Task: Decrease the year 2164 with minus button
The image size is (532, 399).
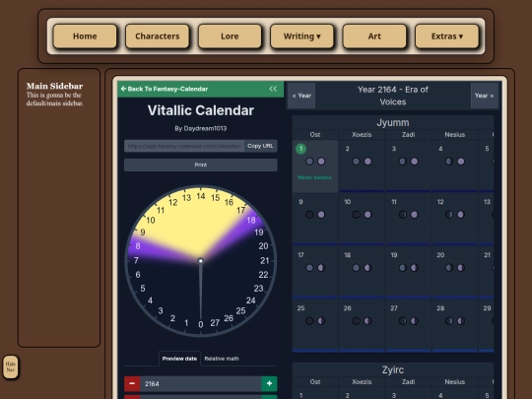Action: (132, 384)
